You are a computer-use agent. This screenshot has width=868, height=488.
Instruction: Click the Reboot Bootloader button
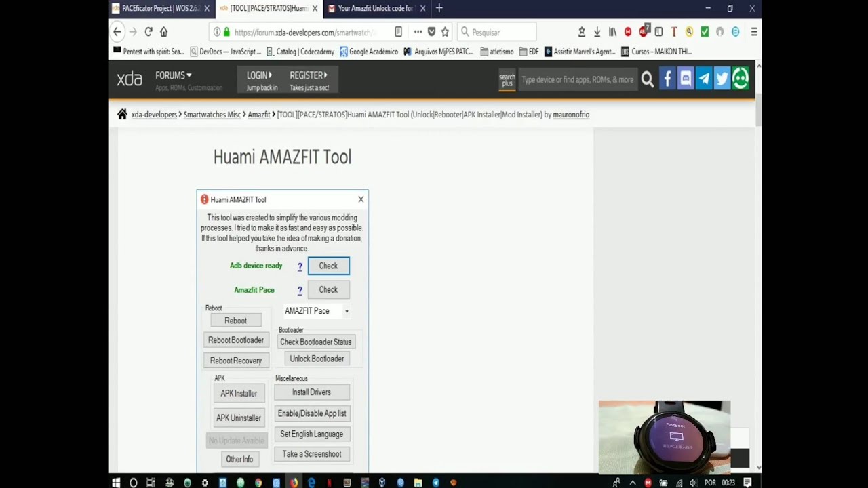(236, 340)
